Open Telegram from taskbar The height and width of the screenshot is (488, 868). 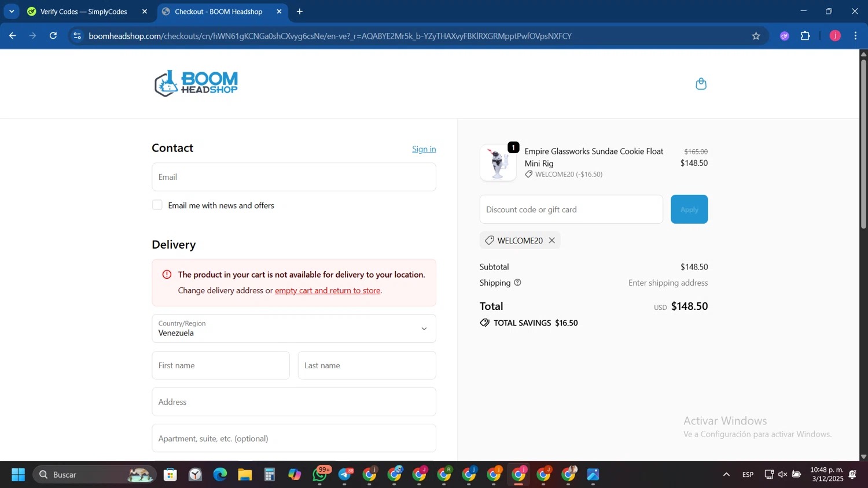pos(345,475)
